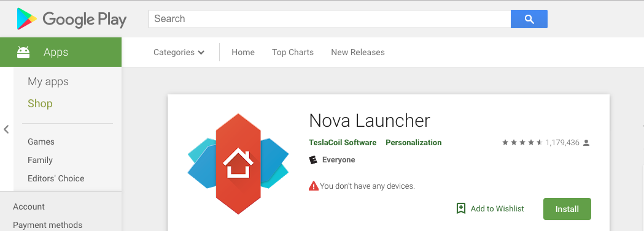Image resolution: width=644 pixels, height=231 pixels.
Task: Click the person icon beside ratings count
Action: click(586, 143)
